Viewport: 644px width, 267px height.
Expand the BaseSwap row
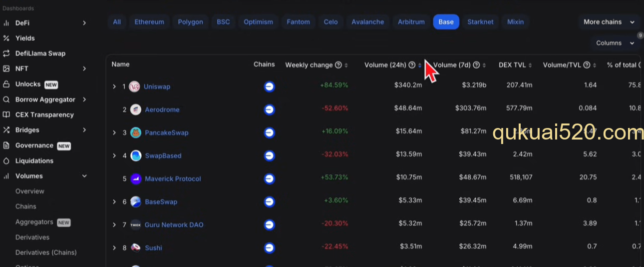pos(114,201)
